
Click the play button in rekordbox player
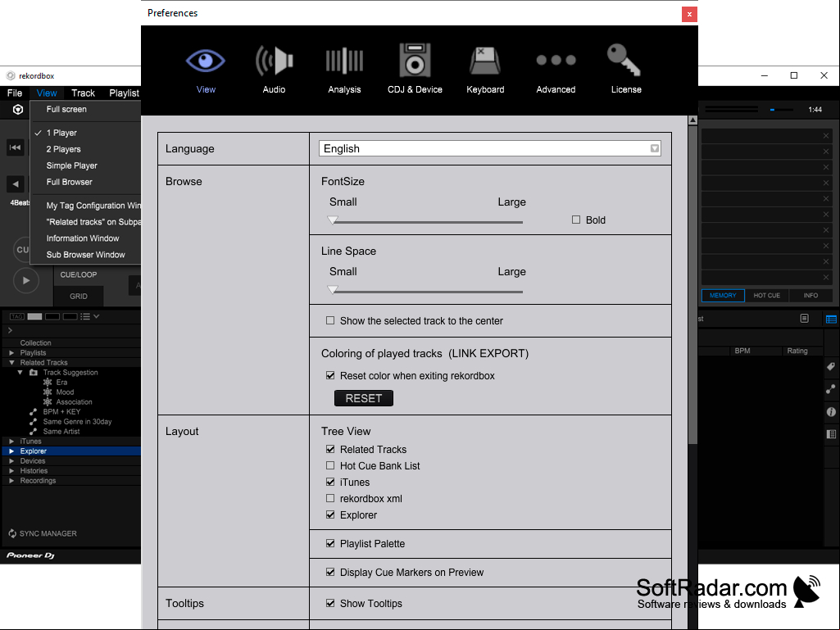click(25, 280)
